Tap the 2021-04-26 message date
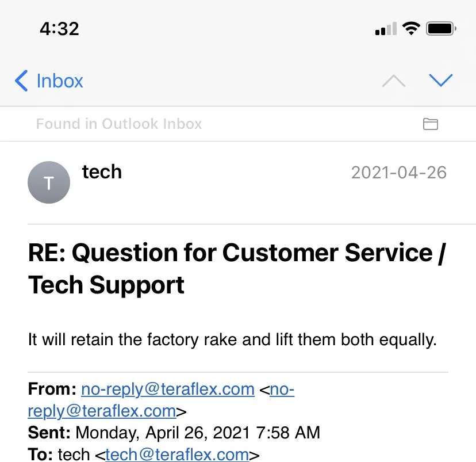Image resolution: width=476 pixels, height=462 pixels. (x=399, y=173)
